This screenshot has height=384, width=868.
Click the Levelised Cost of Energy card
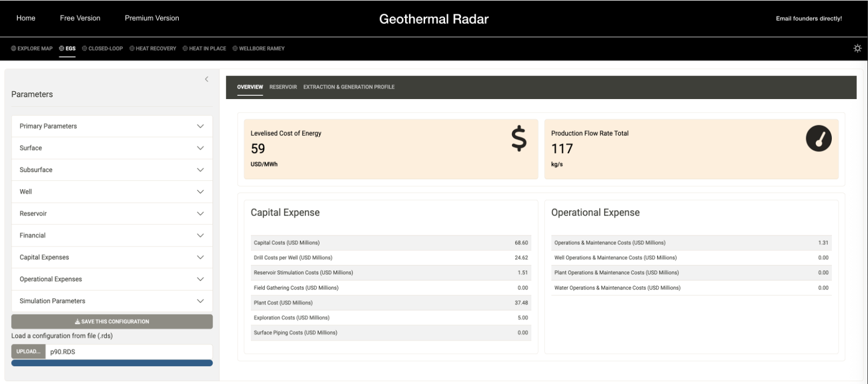391,149
